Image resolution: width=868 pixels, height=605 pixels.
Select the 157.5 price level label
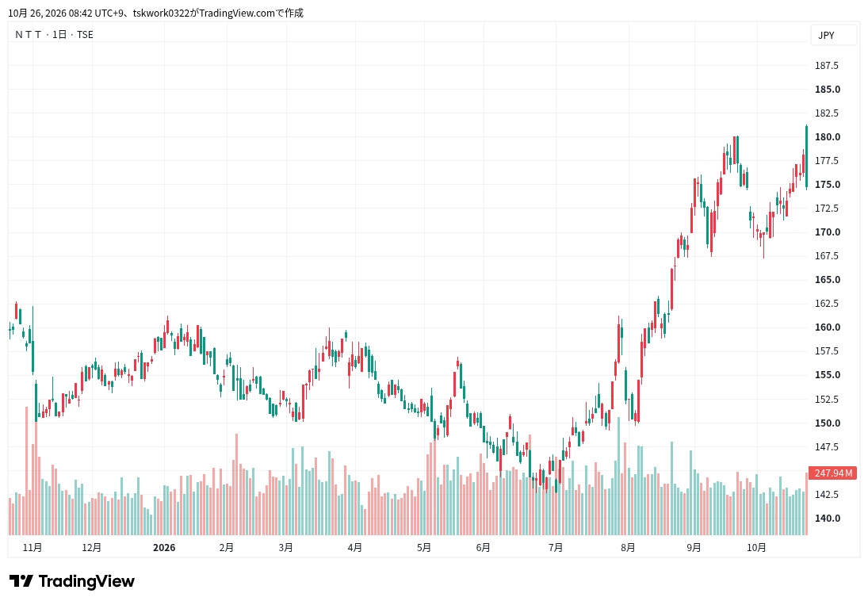(x=827, y=351)
